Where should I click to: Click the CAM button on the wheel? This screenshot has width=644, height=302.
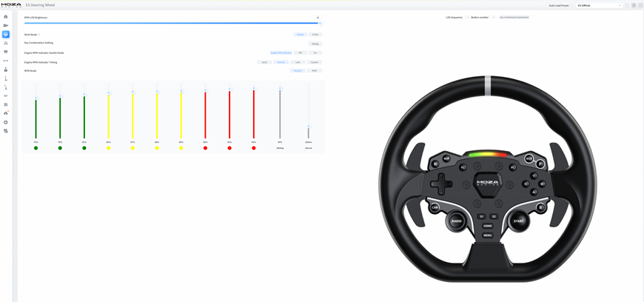coord(435,208)
